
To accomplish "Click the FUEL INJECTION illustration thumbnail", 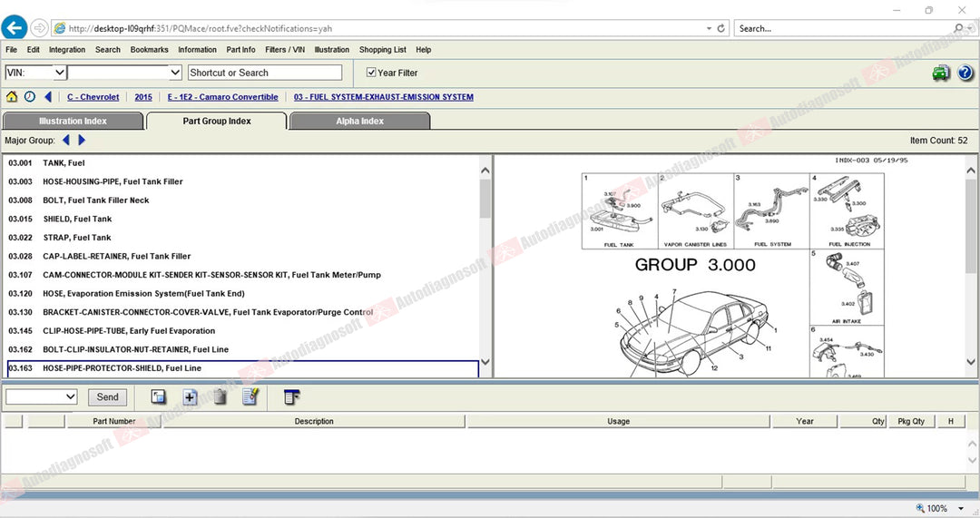I will click(847, 211).
